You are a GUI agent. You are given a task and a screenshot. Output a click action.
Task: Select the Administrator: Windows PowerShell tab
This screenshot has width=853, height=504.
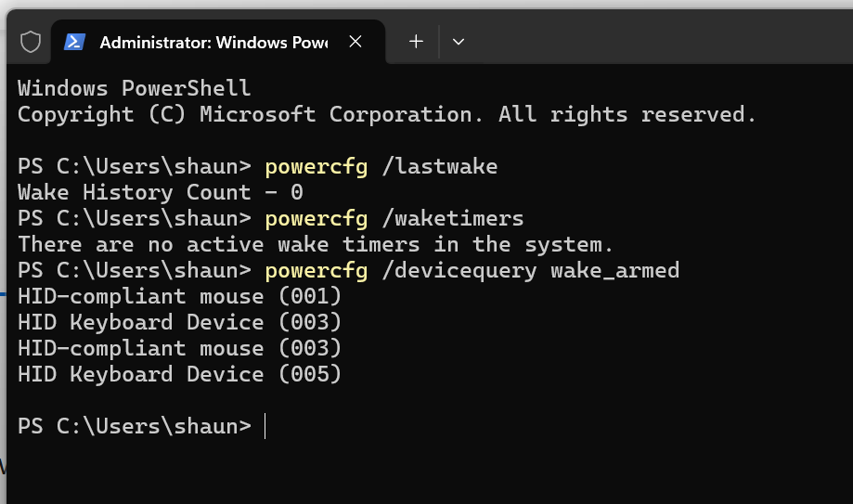pos(213,43)
